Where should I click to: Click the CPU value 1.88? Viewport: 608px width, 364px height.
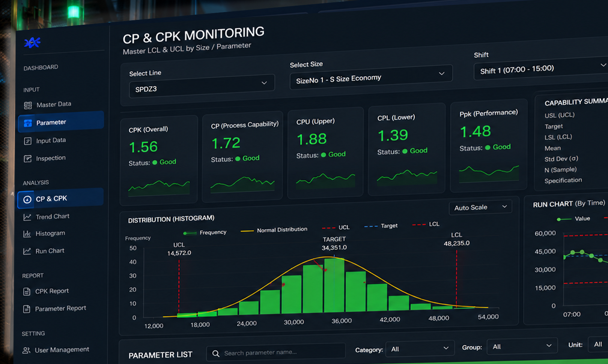pyautogui.click(x=312, y=139)
